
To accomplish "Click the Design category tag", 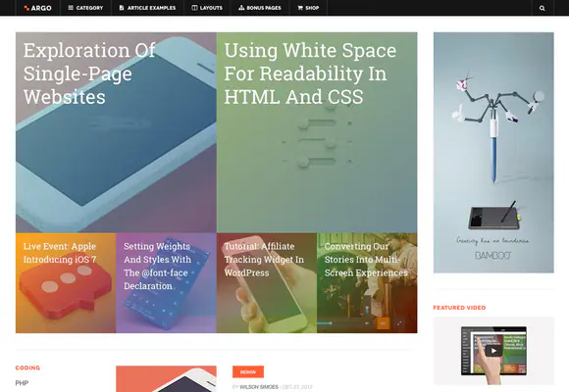I will [248, 371].
